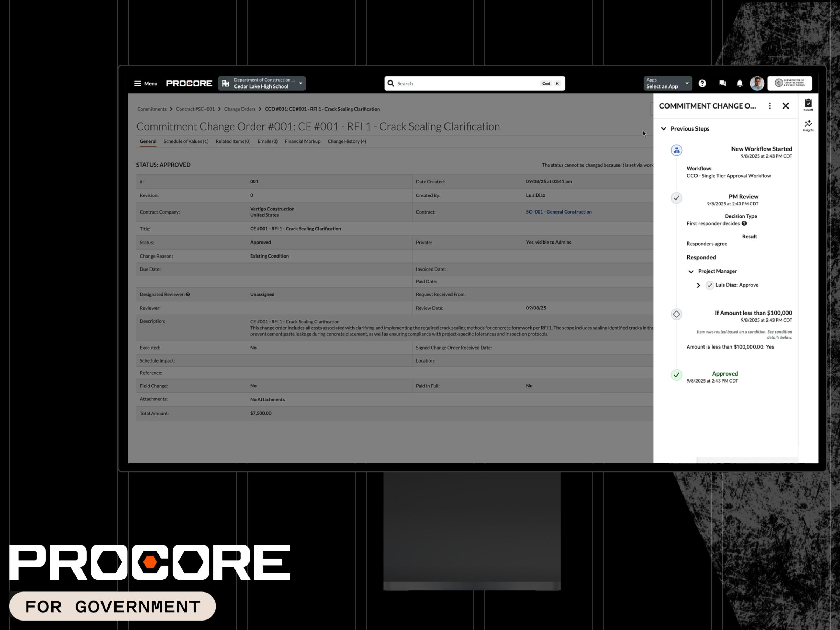840x630 pixels.
Task: Open SC--001 - General Construction contract link
Action: [x=559, y=212]
